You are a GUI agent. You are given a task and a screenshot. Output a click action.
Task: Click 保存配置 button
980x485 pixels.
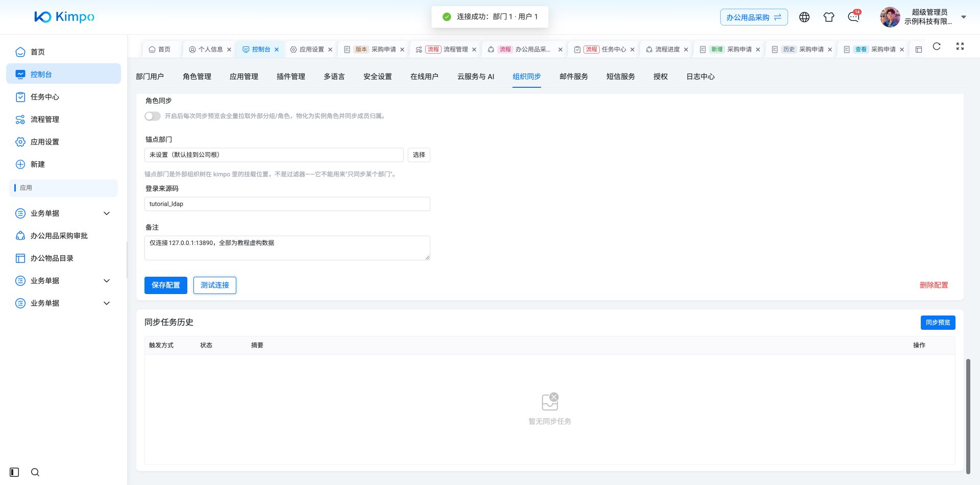tap(166, 285)
